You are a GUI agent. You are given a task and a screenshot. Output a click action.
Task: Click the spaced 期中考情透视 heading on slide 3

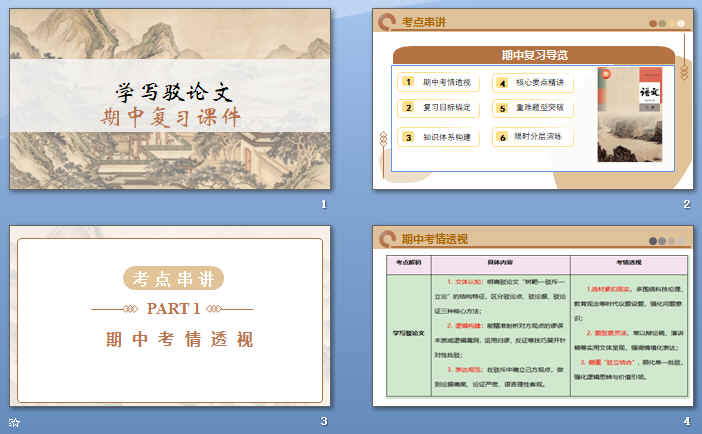[x=180, y=339]
